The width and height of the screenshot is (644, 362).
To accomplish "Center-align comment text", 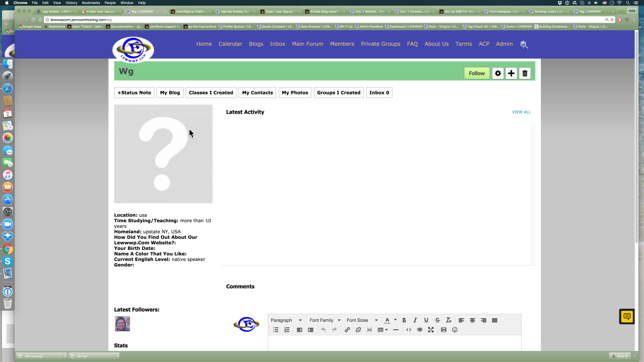I will tap(472, 320).
